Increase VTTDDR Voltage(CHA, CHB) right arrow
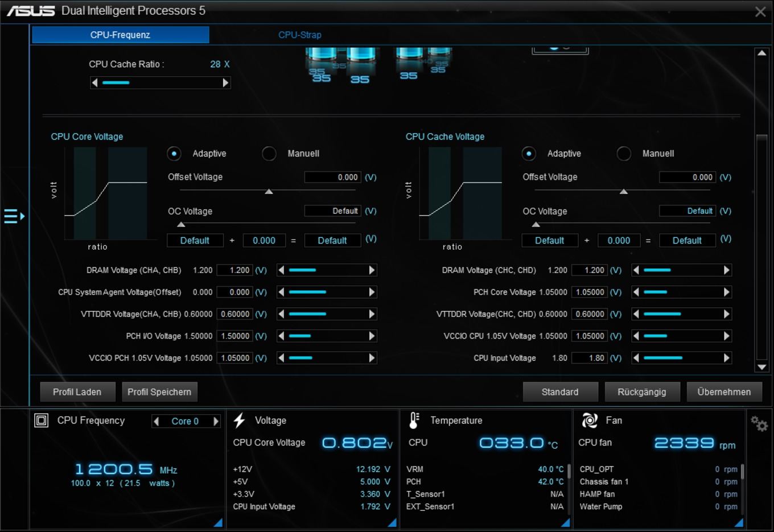 pyautogui.click(x=372, y=314)
